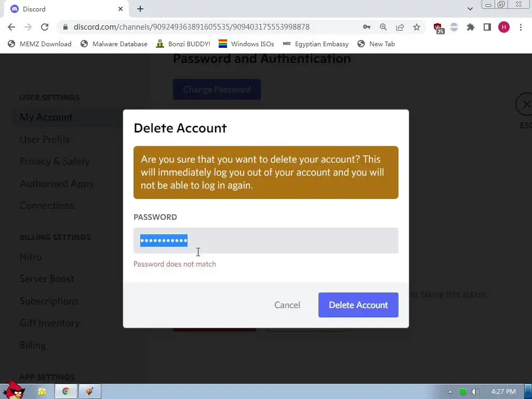Minimize the browser window
532x399 pixels.
click(488, 5)
